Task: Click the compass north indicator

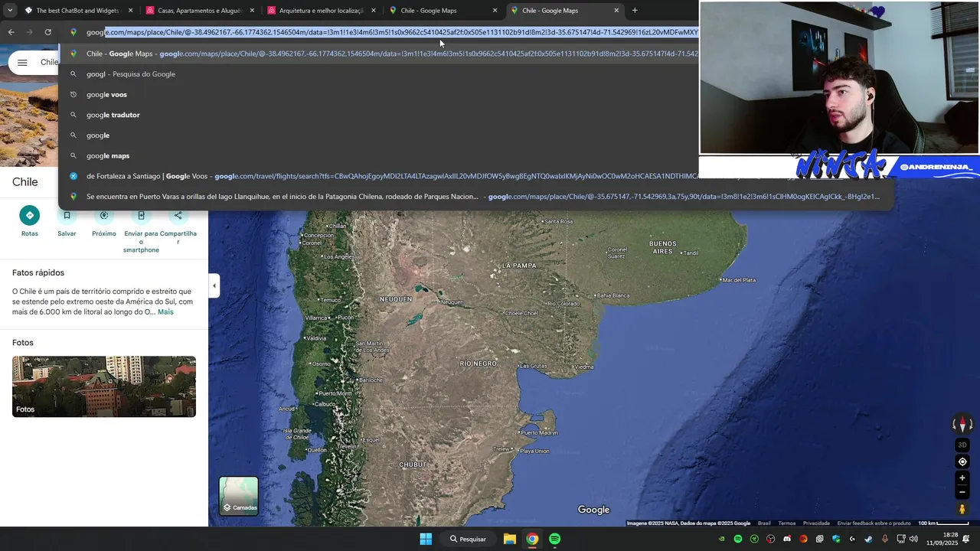Action: (962, 424)
